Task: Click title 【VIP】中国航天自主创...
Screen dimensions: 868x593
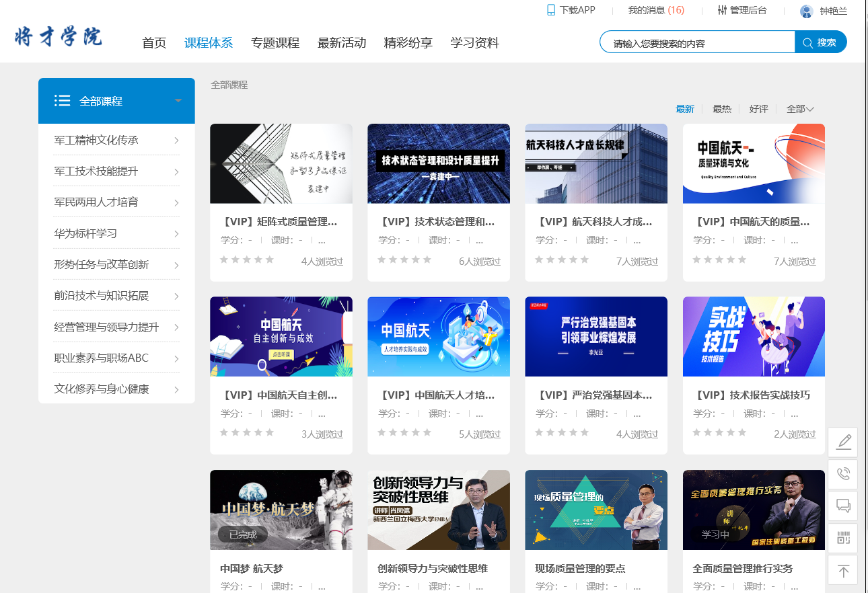Action: point(279,395)
